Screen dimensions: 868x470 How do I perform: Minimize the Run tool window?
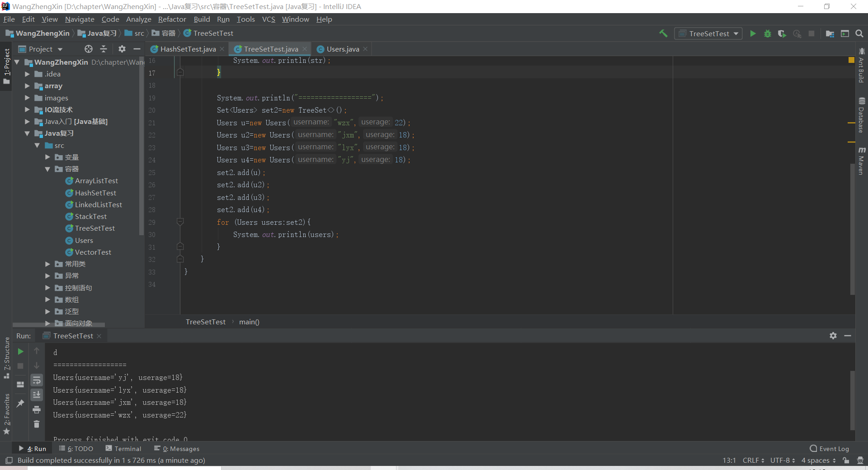pyautogui.click(x=848, y=336)
